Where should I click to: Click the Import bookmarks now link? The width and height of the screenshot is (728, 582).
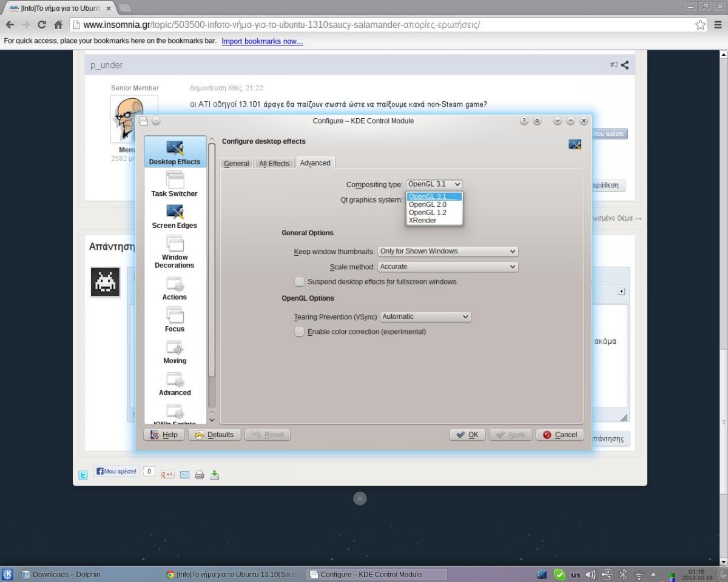pos(262,41)
